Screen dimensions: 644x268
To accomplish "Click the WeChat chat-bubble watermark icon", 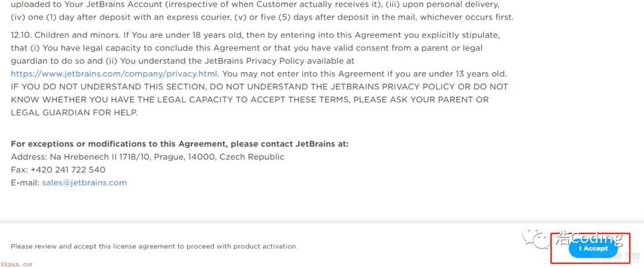I will pos(537,239).
